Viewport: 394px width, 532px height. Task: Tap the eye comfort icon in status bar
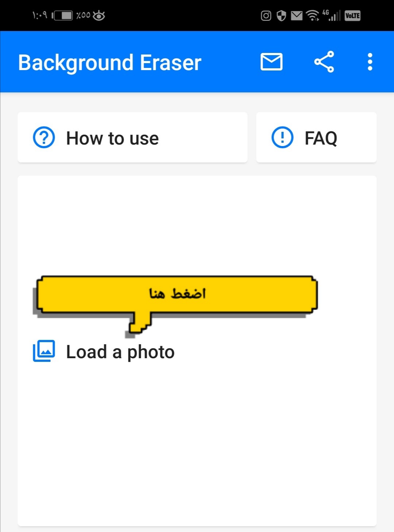[98, 15]
